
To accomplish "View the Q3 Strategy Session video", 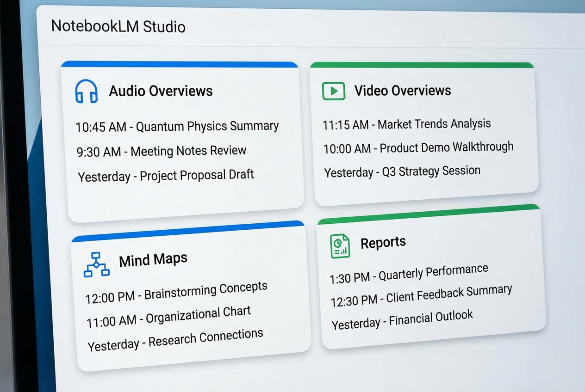I will (402, 171).
